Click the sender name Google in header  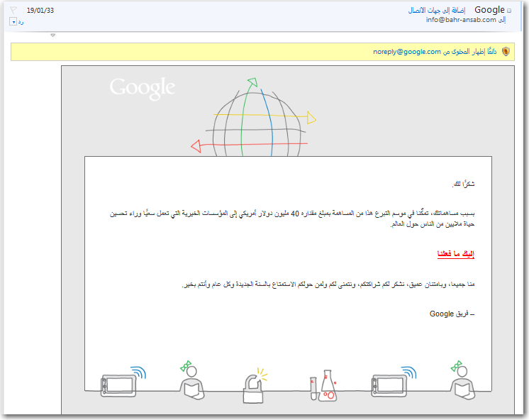pos(489,10)
